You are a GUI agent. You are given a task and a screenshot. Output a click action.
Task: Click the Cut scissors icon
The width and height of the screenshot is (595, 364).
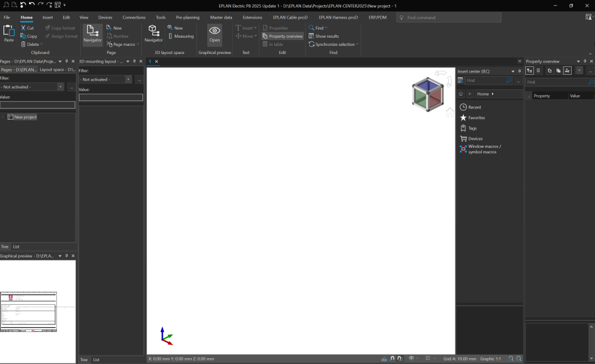(x=23, y=28)
